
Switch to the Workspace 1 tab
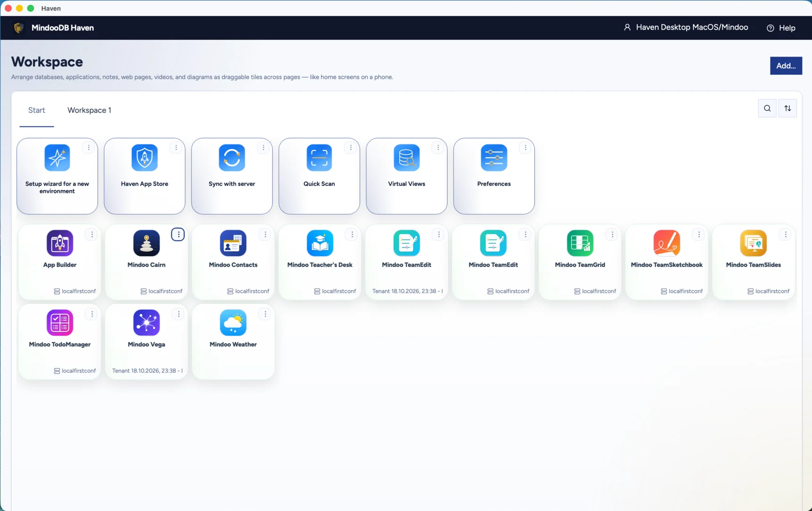[x=89, y=110]
